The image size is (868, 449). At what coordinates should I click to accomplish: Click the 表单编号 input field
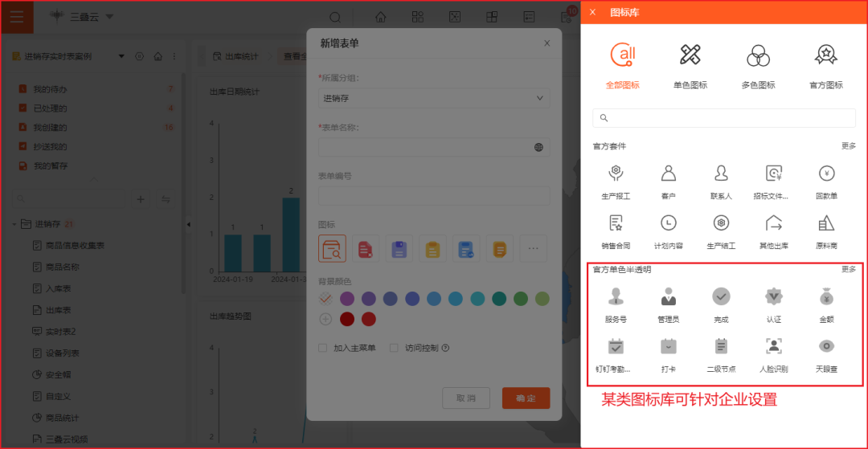[x=434, y=196]
